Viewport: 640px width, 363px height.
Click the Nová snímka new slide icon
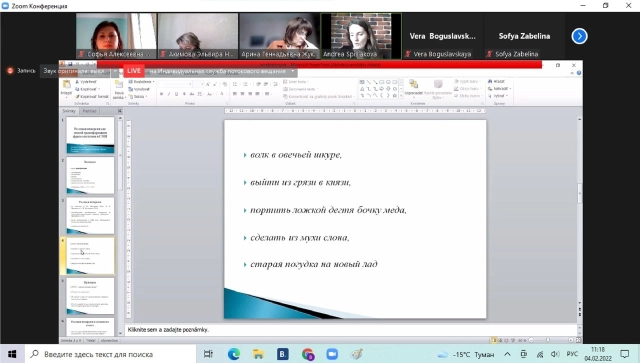coord(119,89)
